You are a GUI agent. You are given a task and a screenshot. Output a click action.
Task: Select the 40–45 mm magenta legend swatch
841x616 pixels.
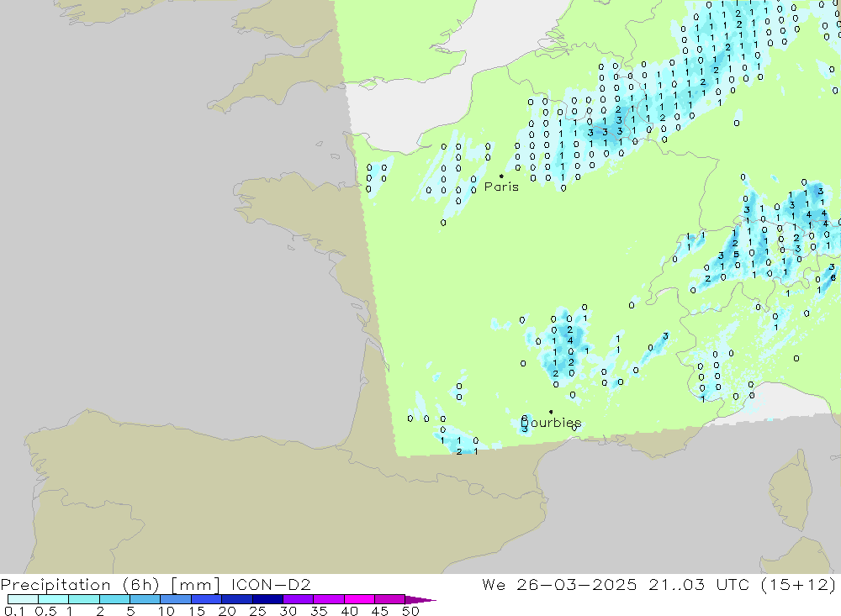coord(359,599)
